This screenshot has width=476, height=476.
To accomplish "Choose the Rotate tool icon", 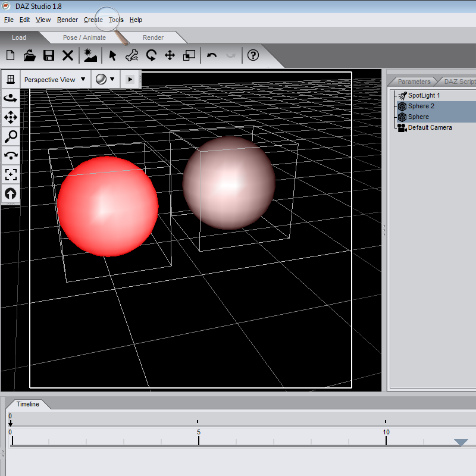I will click(151, 55).
